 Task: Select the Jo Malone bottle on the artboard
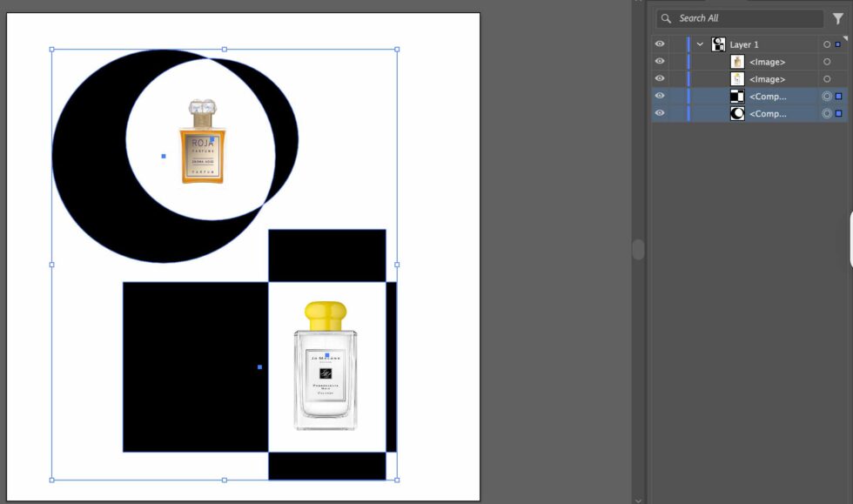325,374
